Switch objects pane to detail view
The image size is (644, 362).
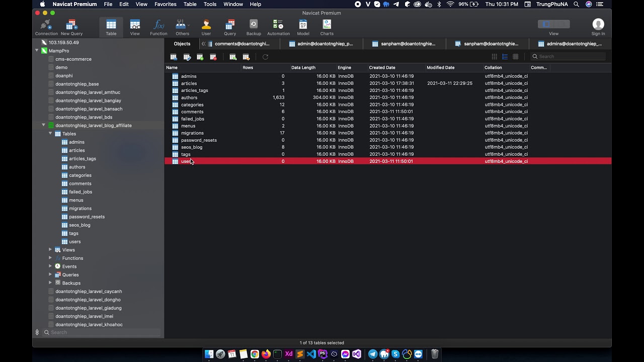coord(515,57)
